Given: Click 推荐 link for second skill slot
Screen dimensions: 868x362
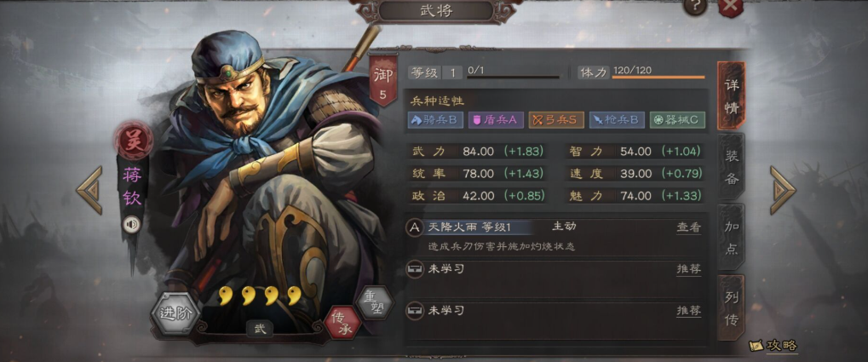Looking at the screenshot, I should [x=688, y=269].
